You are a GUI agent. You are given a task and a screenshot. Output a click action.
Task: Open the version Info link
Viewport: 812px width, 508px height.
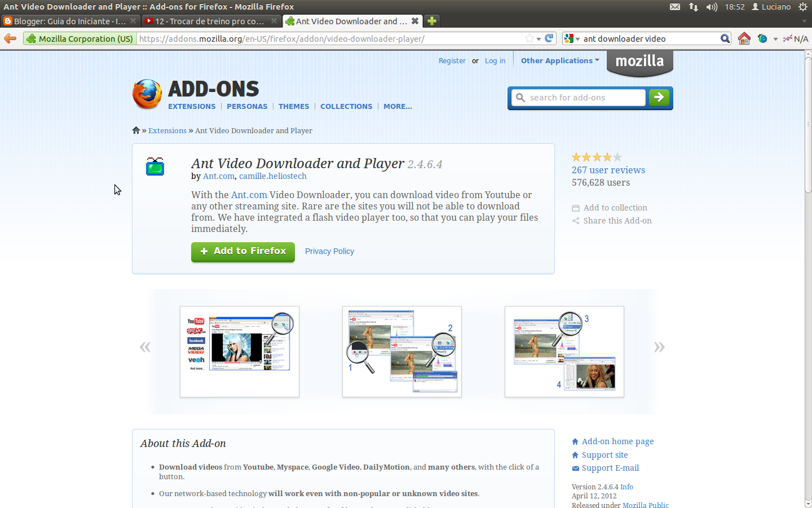point(626,487)
